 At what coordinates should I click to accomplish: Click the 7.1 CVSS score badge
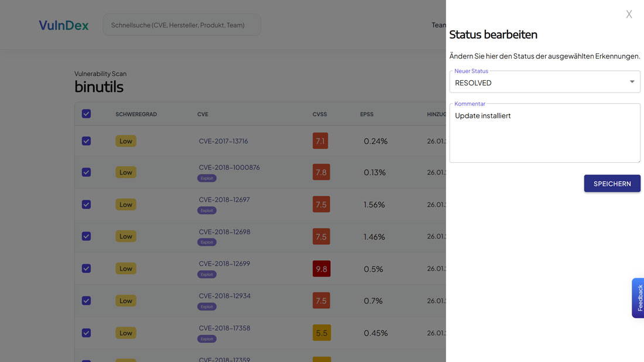coord(320,141)
